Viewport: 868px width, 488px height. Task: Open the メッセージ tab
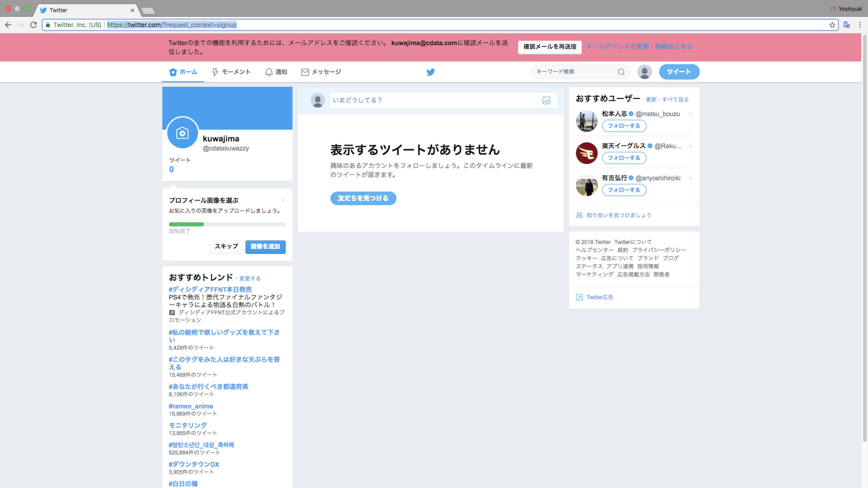(x=321, y=72)
